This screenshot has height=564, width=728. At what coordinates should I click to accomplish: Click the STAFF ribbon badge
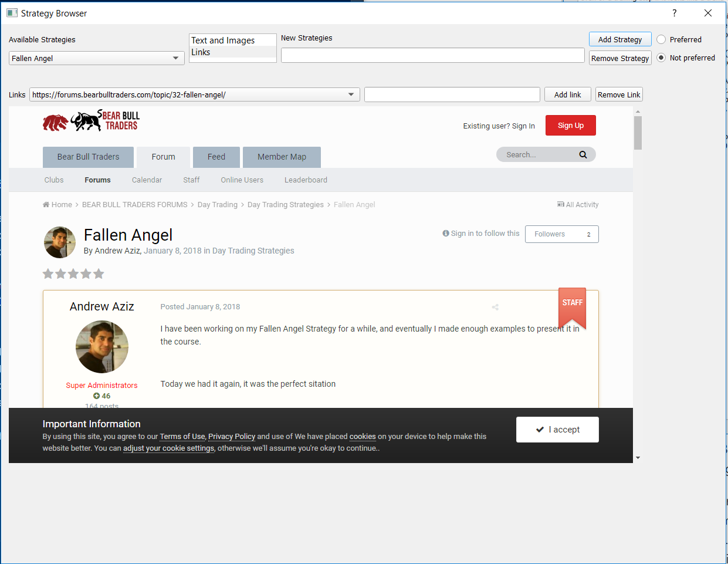pyautogui.click(x=572, y=307)
